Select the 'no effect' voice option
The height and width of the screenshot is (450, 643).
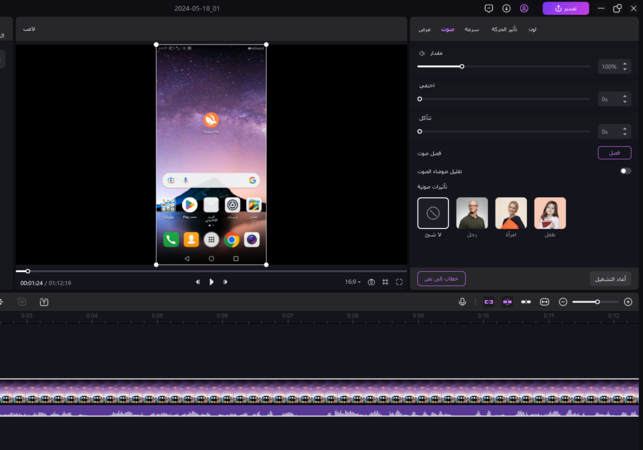[433, 213]
